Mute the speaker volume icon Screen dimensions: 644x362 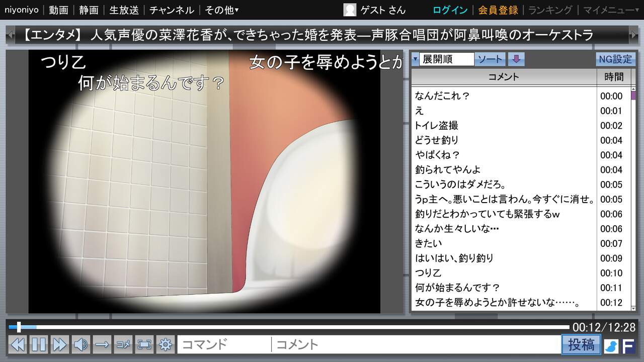click(x=80, y=344)
